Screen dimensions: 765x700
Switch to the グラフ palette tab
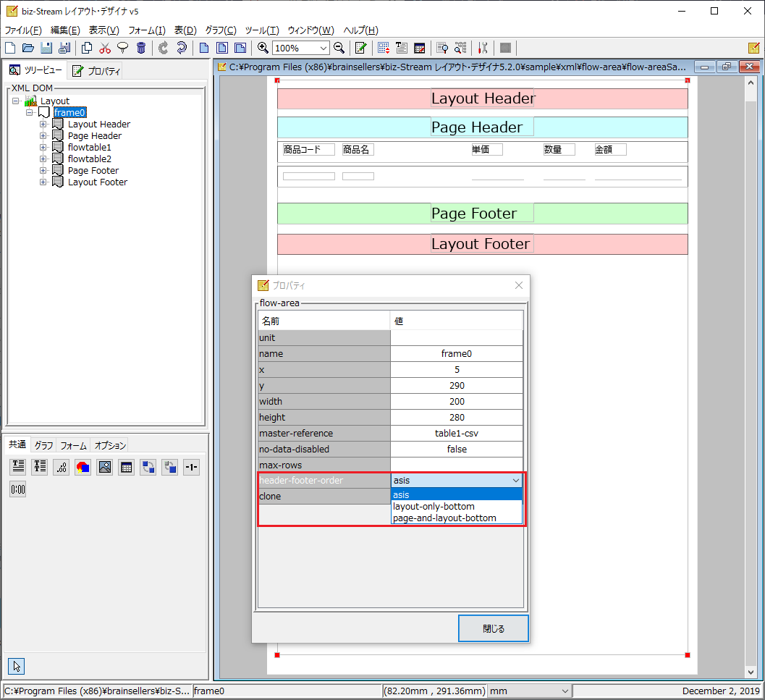(x=44, y=445)
